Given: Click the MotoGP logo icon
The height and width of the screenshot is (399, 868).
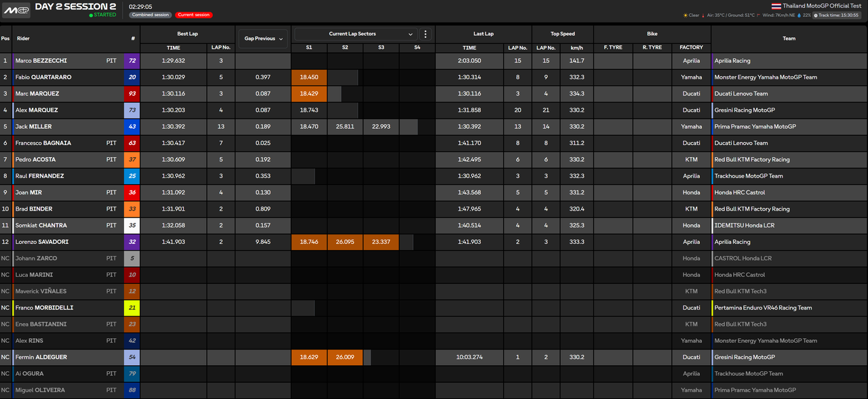Looking at the screenshot, I should [17, 10].
